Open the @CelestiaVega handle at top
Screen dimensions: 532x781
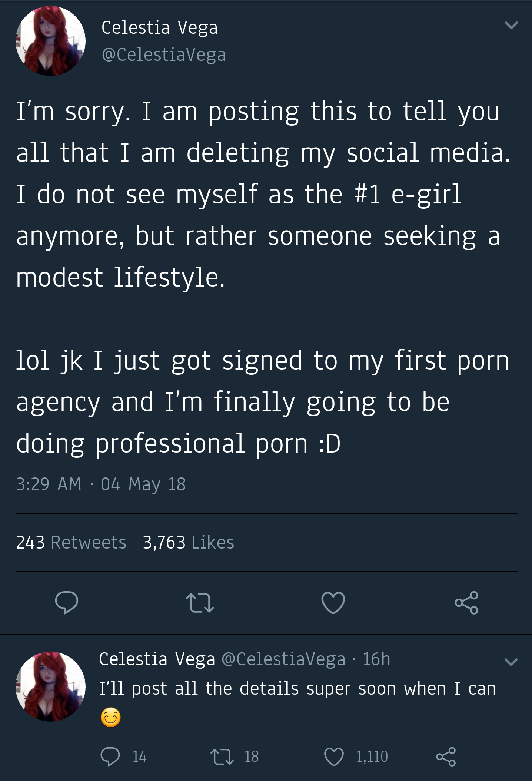pos(163,55)
